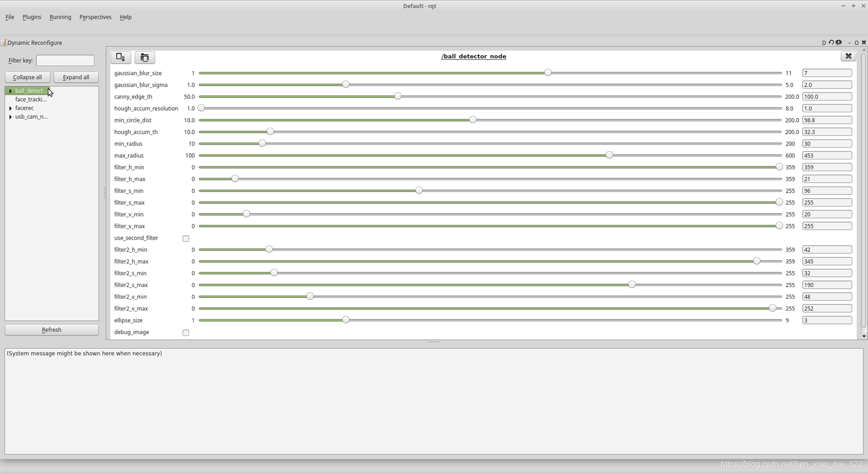The image size is (868, 474).
Task: Click the load configuration from file icon
Action: pos(144,57)
